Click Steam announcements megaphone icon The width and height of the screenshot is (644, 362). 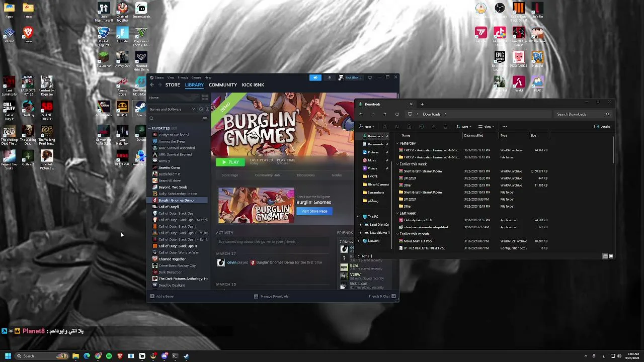pos(315,77)
